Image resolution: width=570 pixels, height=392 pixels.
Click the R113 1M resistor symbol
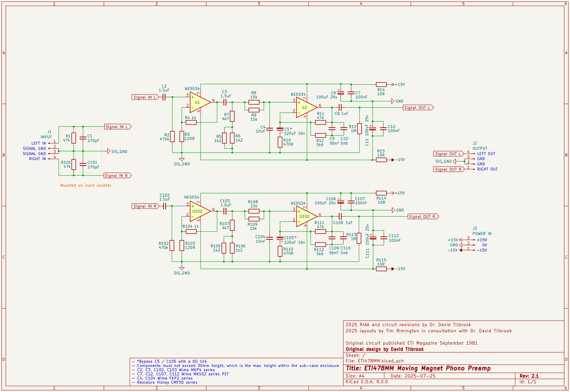click(359, 238)
